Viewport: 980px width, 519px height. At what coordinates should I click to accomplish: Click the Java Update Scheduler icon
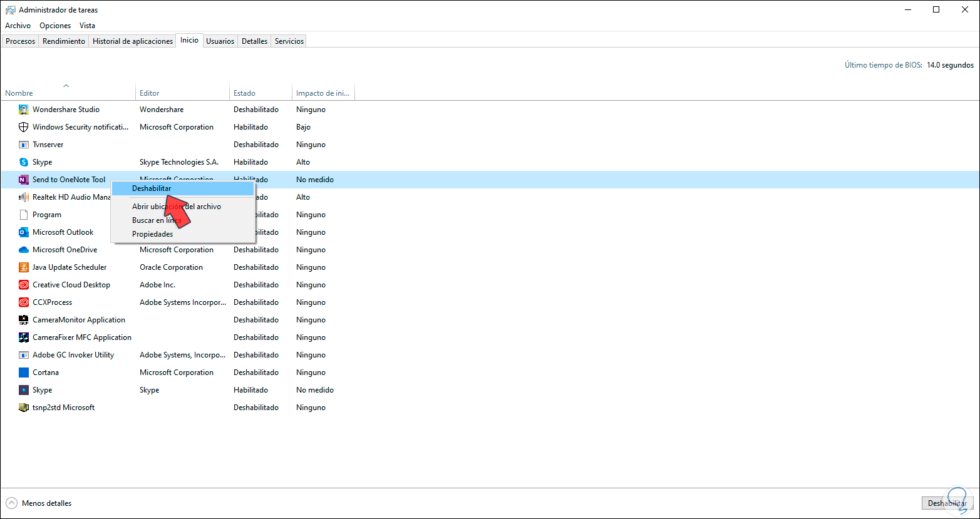click(24, 267)
